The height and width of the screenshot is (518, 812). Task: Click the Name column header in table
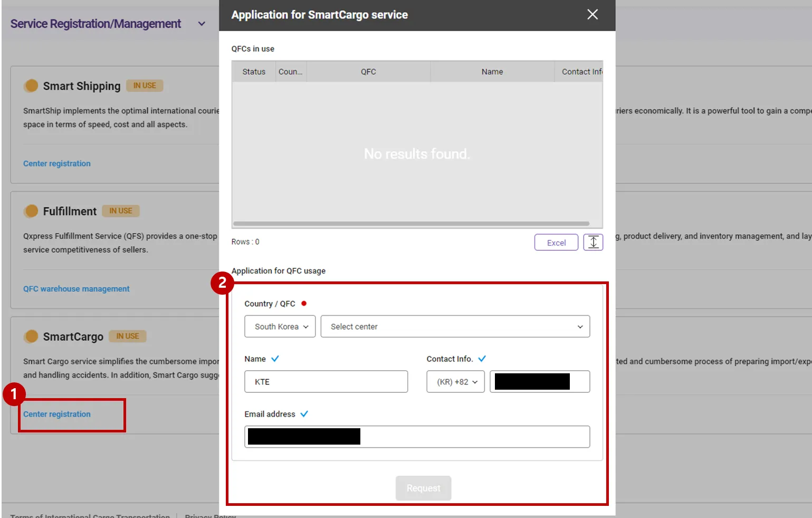(492, 72)
